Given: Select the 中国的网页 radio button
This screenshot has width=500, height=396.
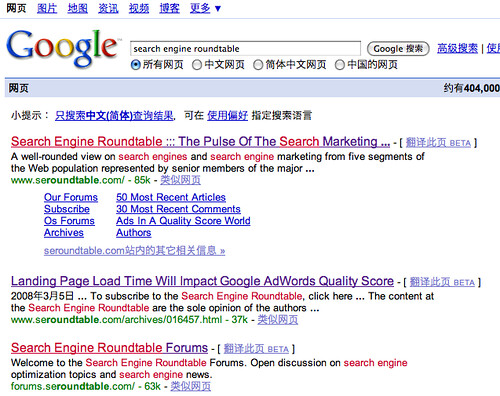Looking at the screenshot, I should pyautogui.click(x=340, y=64).
